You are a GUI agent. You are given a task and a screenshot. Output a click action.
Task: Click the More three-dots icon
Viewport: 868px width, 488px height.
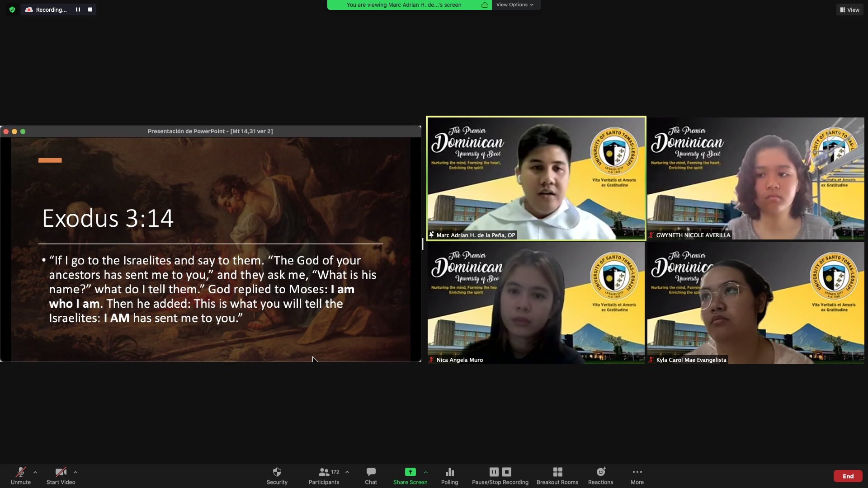coord(637,472)
